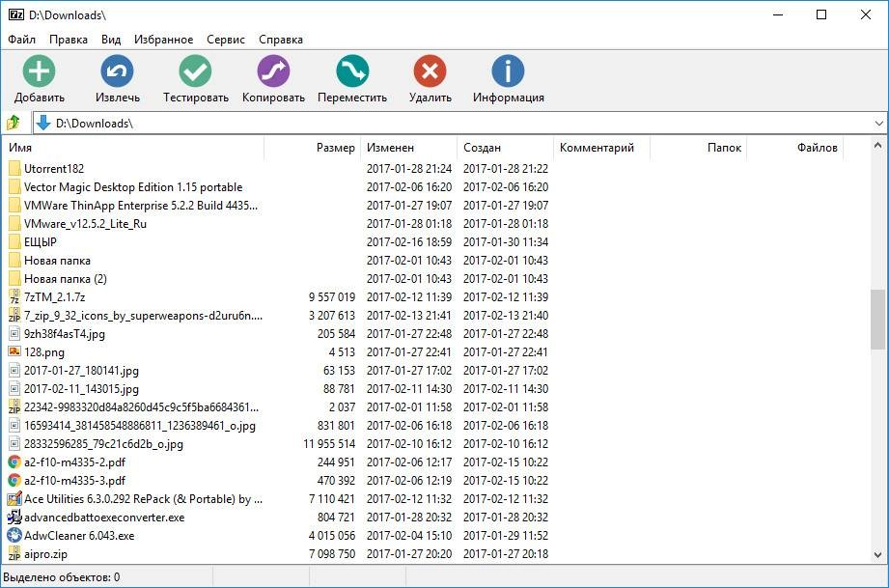The width and height of the screenshot is (889, 588).
Task: Click created date 2017-01-29 11:52
Action: (506, 536)
